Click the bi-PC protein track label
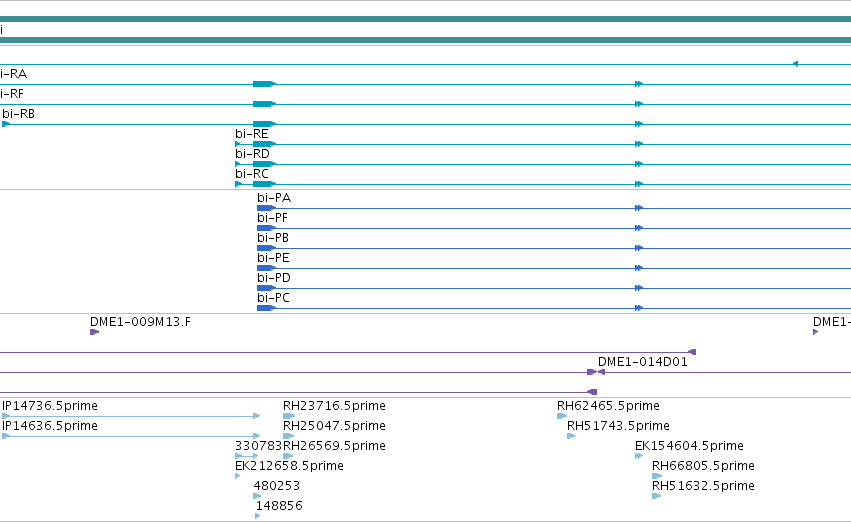 (274, 298)
